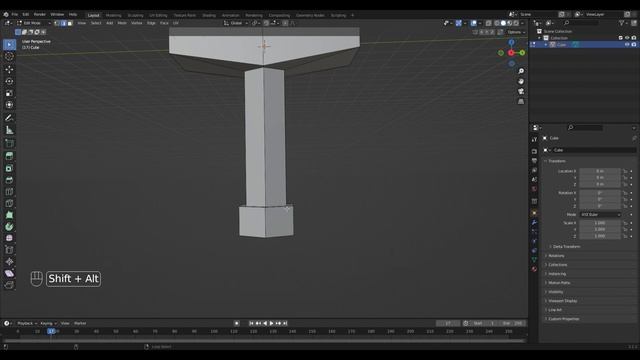Viewport: 640px width, 360px height.
Task: Open the timeline Keying popover
Action: (48, 323)
